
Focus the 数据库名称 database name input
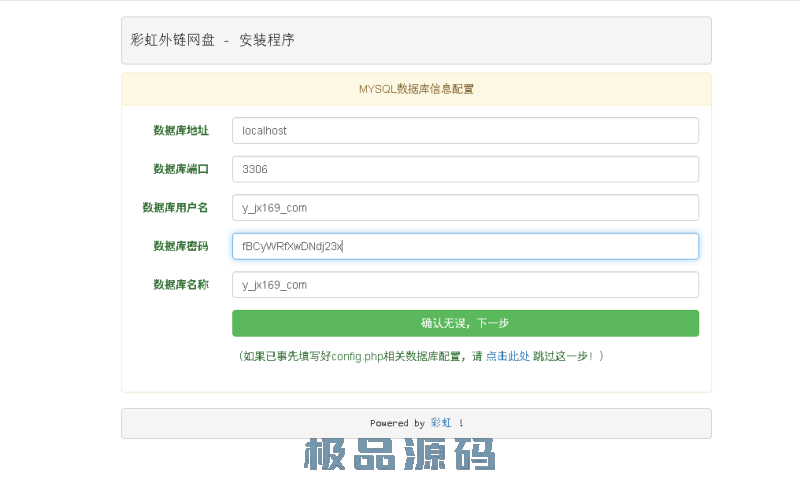(465, 285)
